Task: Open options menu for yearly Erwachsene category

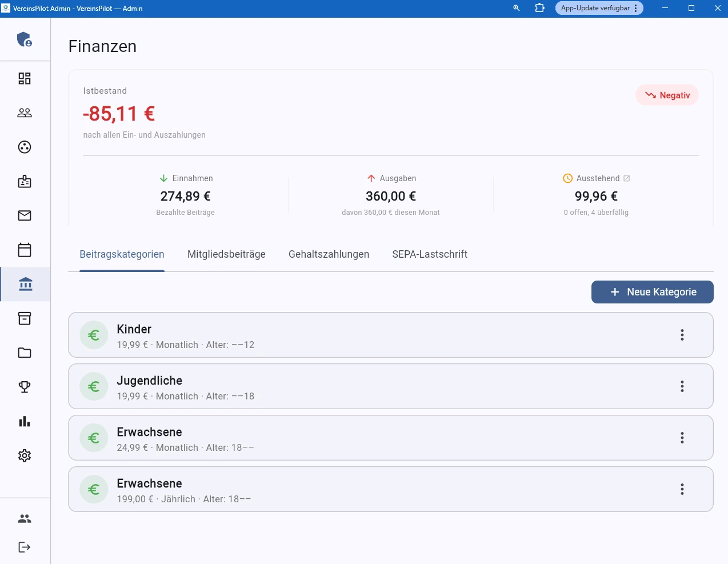Action: (682, 489)
